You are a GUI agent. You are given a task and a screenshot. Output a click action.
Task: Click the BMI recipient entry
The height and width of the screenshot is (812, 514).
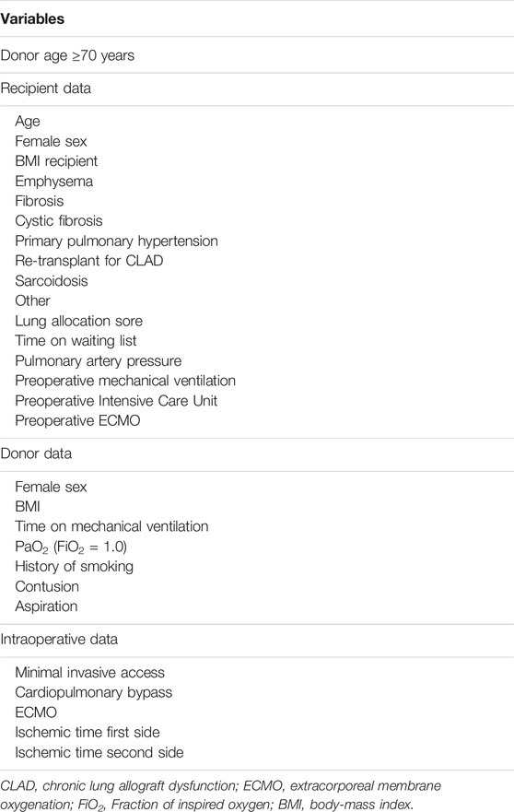pos(56,161)
